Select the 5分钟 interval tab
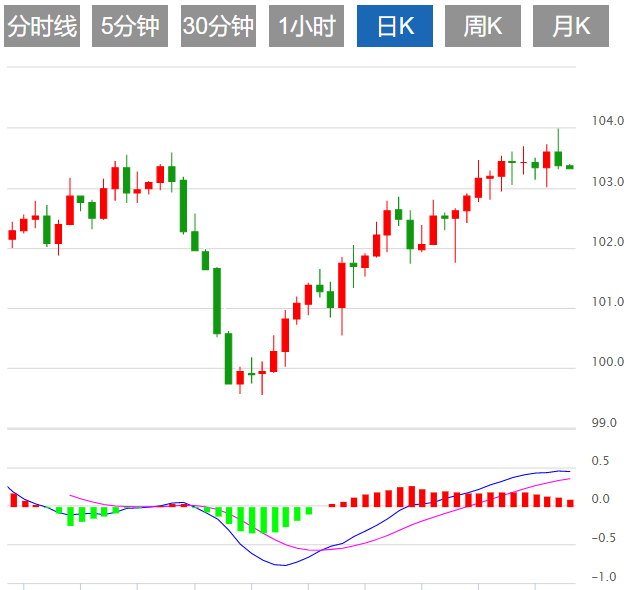 130,26
